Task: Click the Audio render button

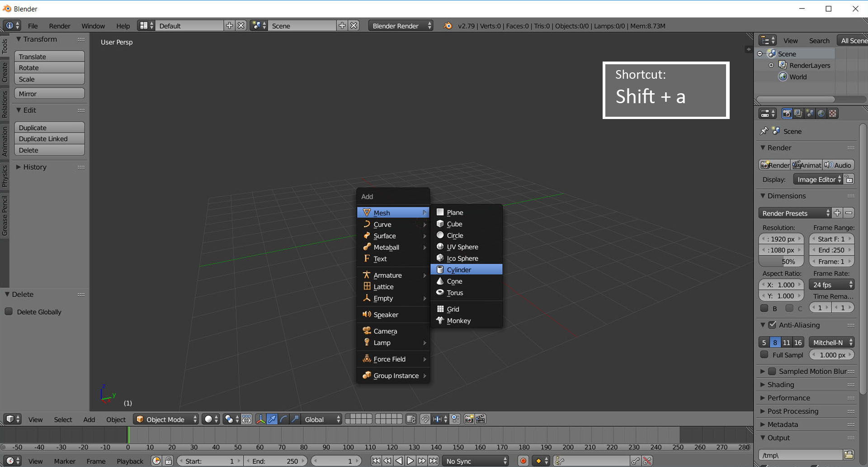Action: [x=839, y=165]
